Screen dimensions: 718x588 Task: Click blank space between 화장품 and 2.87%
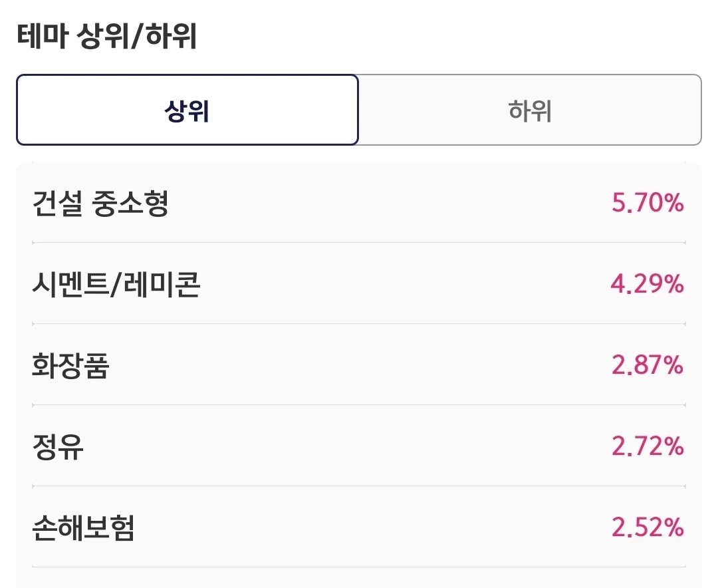(x=360, y=365)
